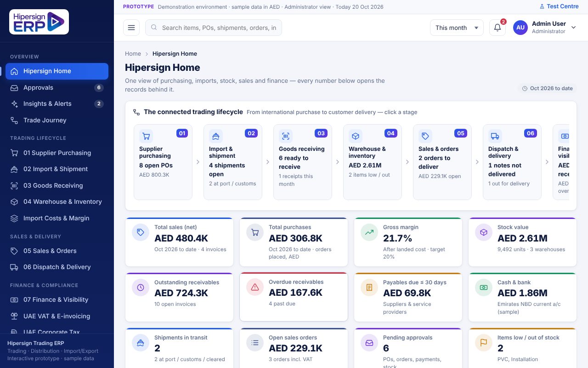The width and height of the screenshot is (588, 368).
Task: Click the Import & shipment ship icon
Action: point(216,136)
